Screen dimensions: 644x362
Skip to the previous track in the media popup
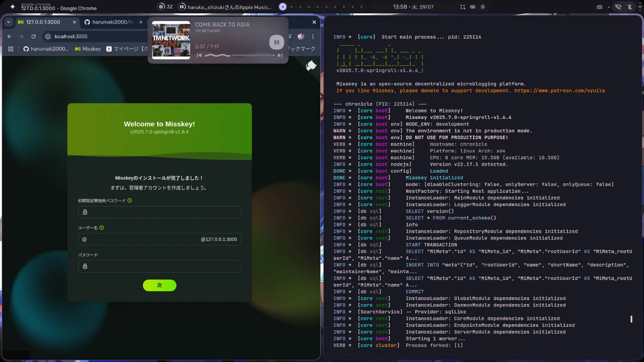(x=199, y=55)
